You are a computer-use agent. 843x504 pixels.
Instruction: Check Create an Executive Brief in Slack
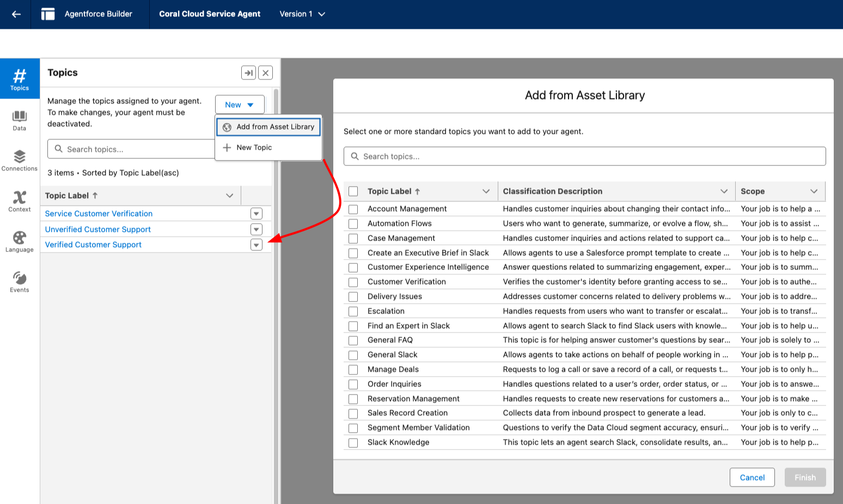(353, 253)
